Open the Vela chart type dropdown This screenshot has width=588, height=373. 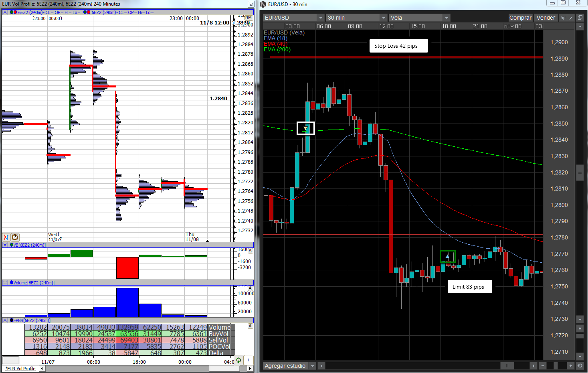coord(420,18)
